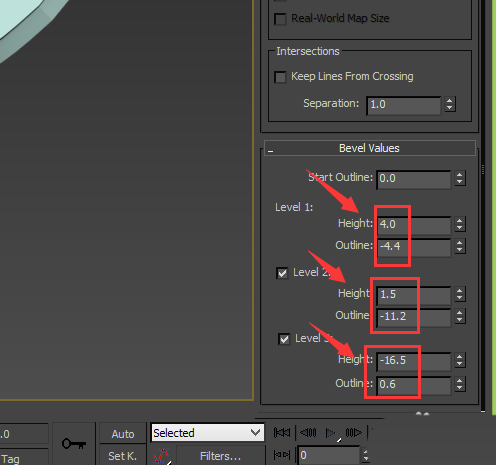496x465 pixels.
Task: Click the Level 1 Height field
Action: click(413, 225)
